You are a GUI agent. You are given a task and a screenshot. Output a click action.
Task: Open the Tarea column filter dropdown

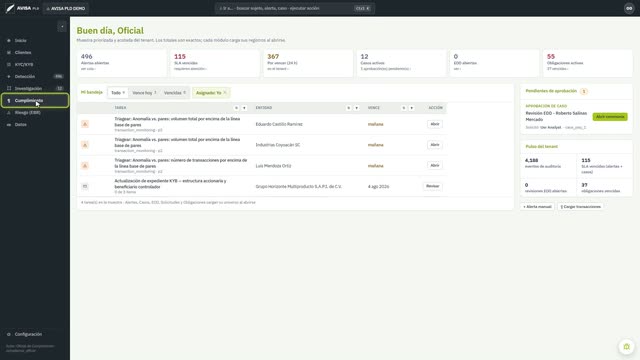click(x=244, y=108)
